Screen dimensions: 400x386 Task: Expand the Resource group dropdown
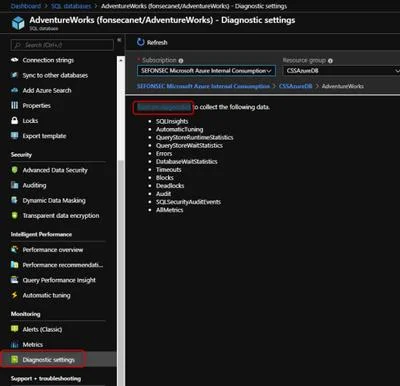tap(341, 71)
